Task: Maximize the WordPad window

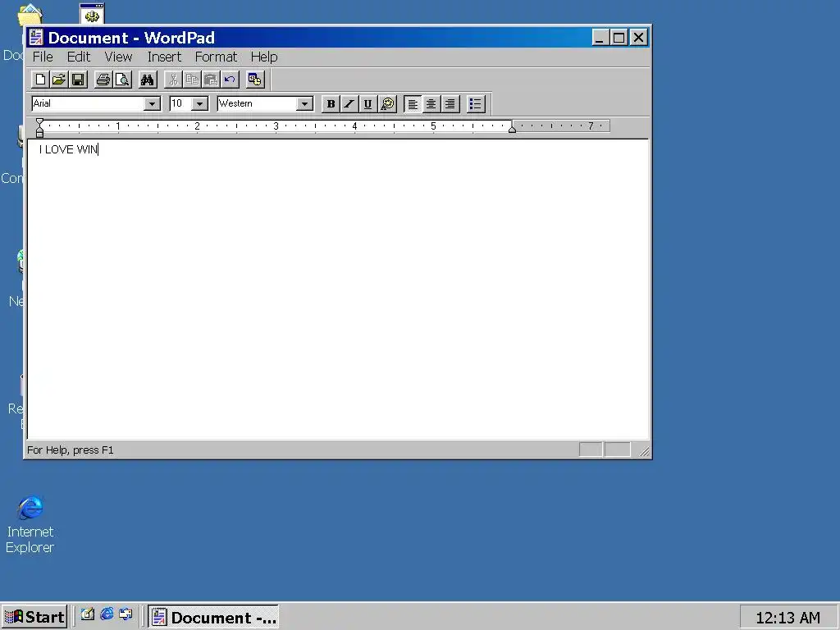Action: pyautogui.click(x=619, y=38)
